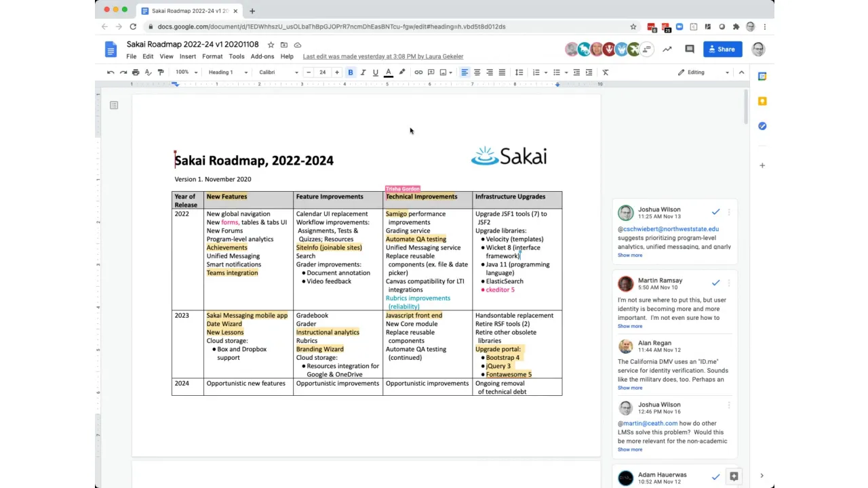Click the Insert link icon
This screenshot has width=868, height=488.
tap(418, 72)
